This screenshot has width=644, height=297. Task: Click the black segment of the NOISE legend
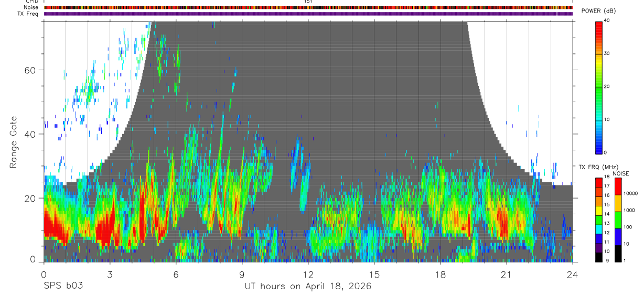coord(618,254)
